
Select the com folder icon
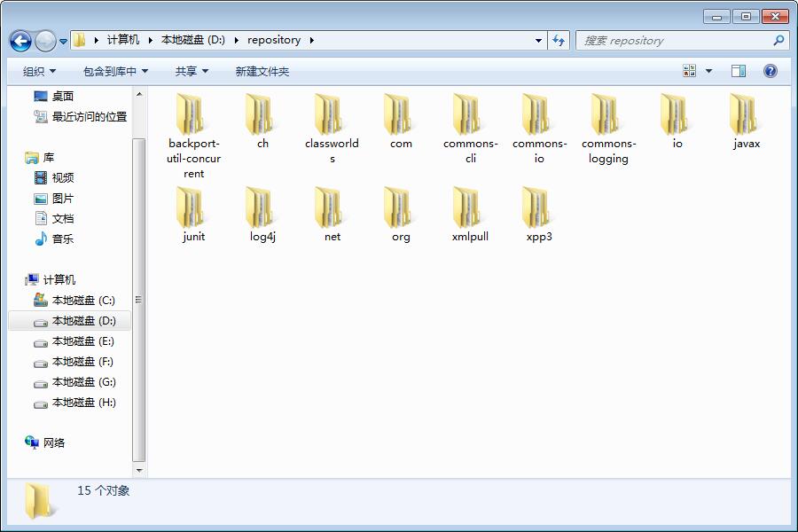(398, 113)
